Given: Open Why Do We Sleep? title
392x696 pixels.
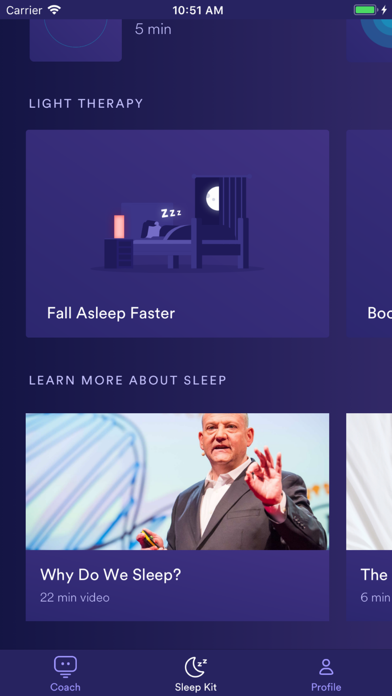Looking at the screenshot, I should [x=111, y=575].
